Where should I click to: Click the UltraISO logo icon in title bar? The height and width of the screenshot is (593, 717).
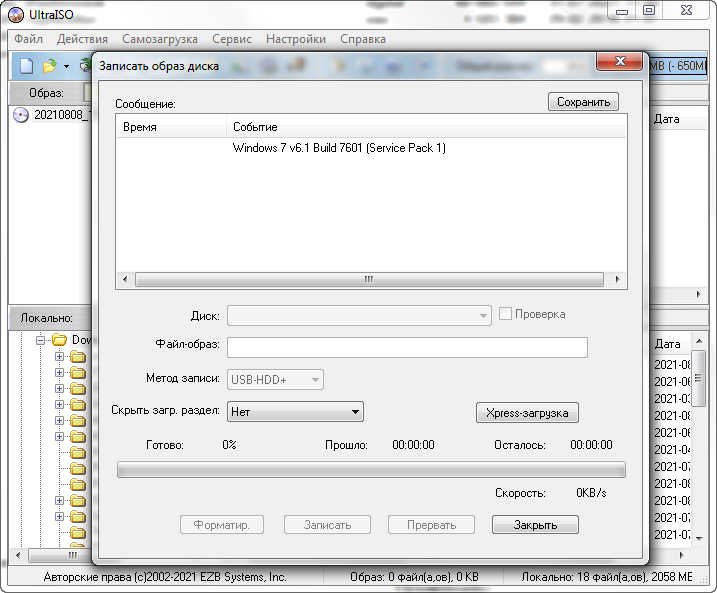click(x=16, y=14)
